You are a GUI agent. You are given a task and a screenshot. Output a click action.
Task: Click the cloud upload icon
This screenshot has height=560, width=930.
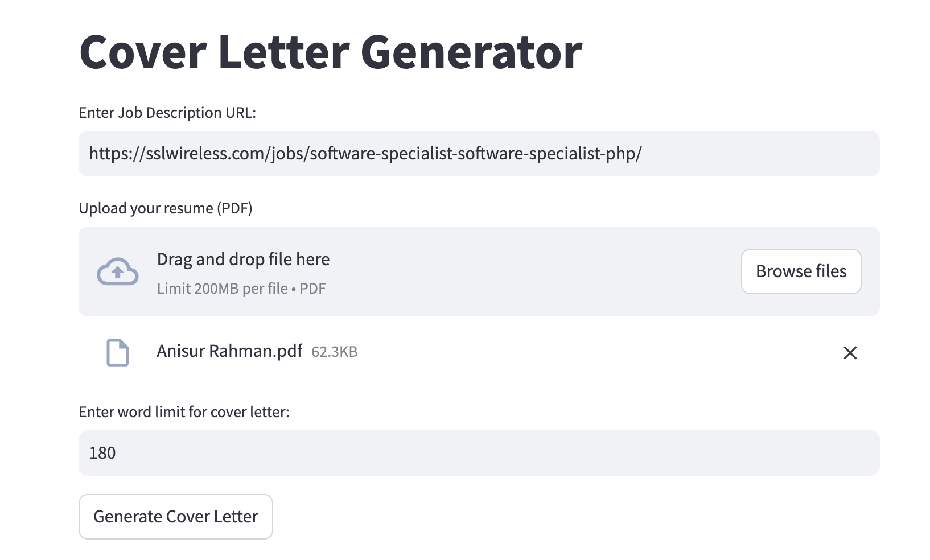click(117, 271)
